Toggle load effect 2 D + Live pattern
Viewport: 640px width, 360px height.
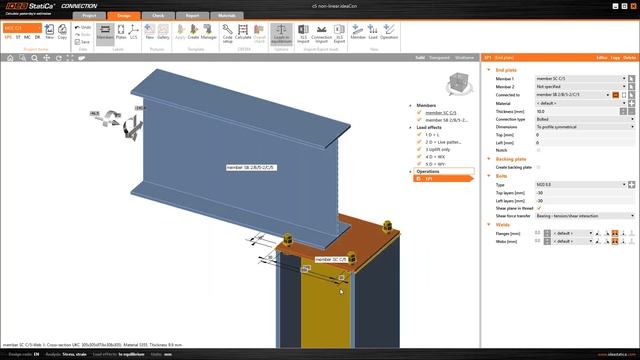(419, 142)
